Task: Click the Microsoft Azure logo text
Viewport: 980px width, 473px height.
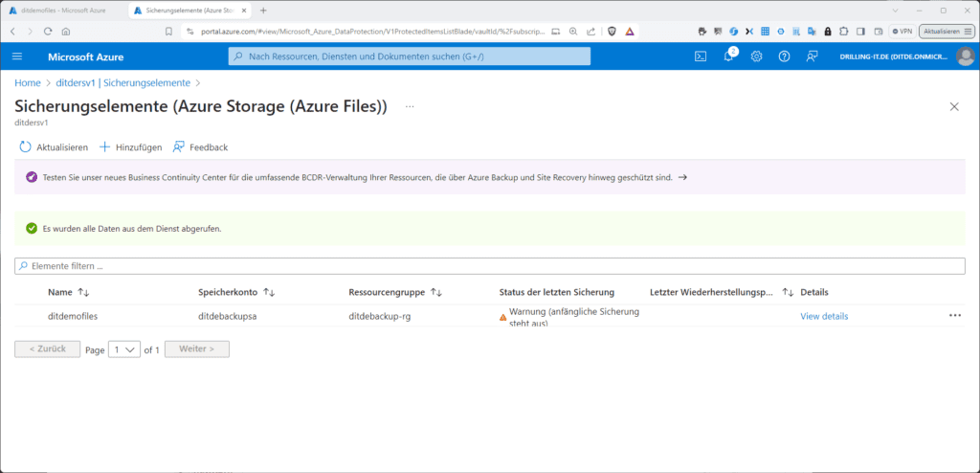Action: pyautogui.click(x=85, y=56)
